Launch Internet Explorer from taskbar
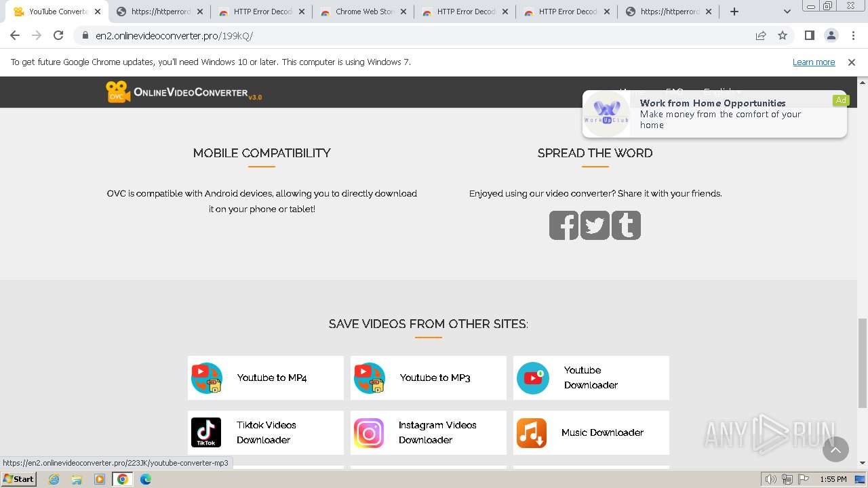 [54, 479]
